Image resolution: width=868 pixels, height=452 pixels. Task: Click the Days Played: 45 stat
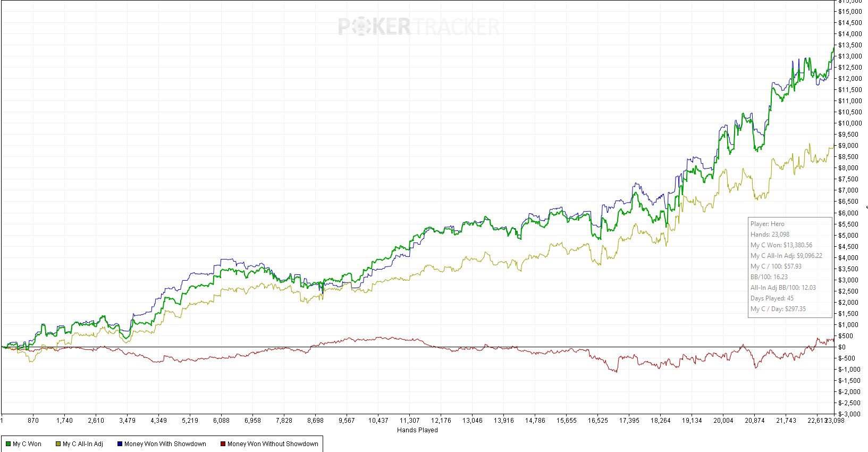click(x=772, y=298)
